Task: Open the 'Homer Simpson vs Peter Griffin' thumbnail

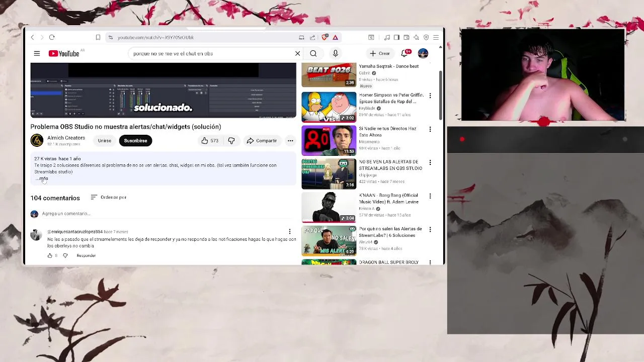Action: (329, 107)
